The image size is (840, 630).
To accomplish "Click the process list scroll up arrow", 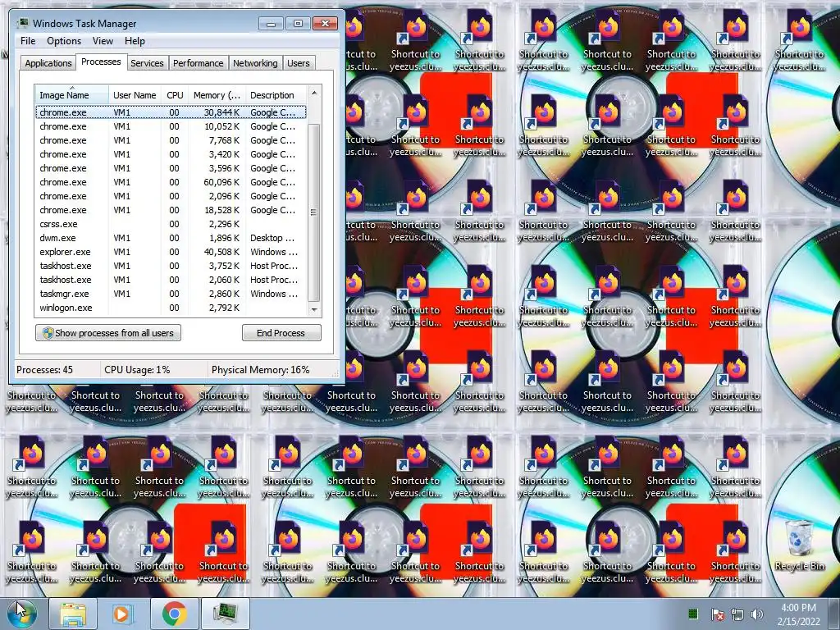I will click(x=314, y=92).
